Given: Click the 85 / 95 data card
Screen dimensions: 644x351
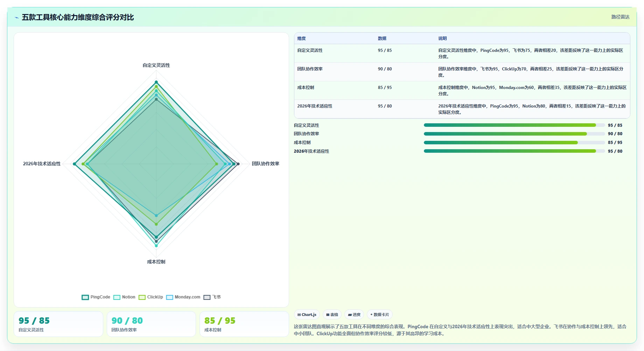Looking at the screenshot, I should coord(244,324).
